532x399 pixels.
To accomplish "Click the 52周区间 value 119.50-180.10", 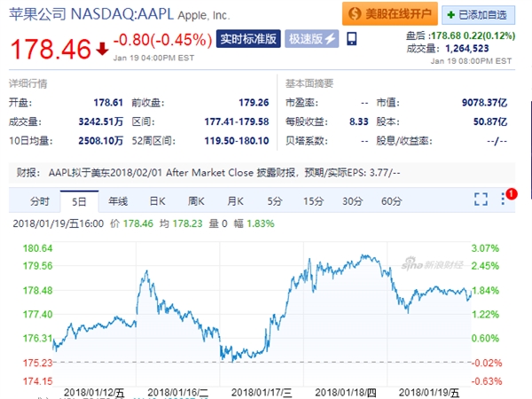I will coord(237,140).
